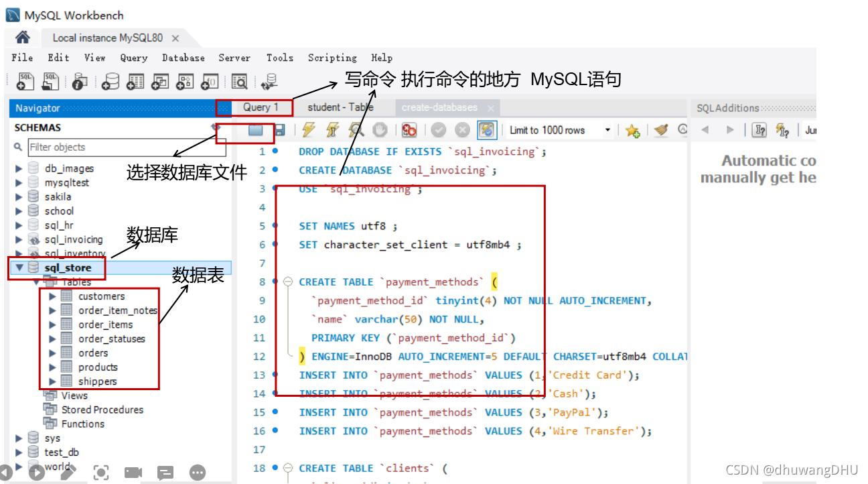This screenshot has width=868, height=484.
Task: Open the Server menu
Action: pyautogui.click(x=234, y=58)
